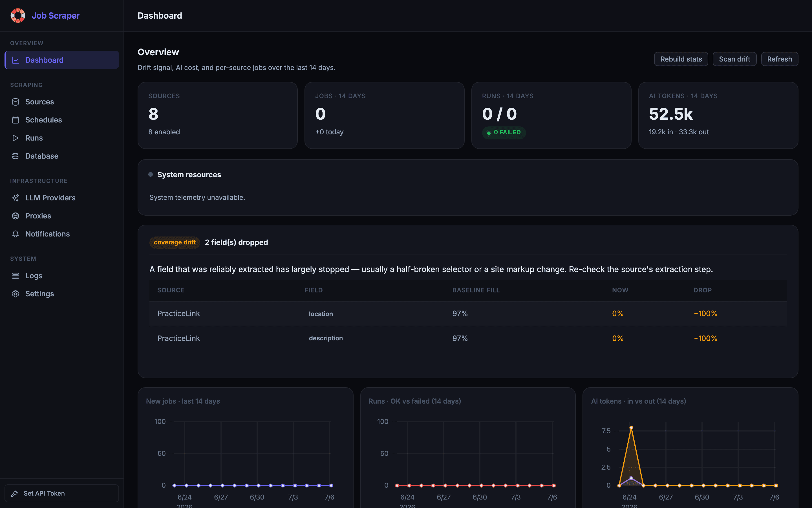The image size is (812, 508).
Task: Click the "+0 today" text
Action: point(329,132)
